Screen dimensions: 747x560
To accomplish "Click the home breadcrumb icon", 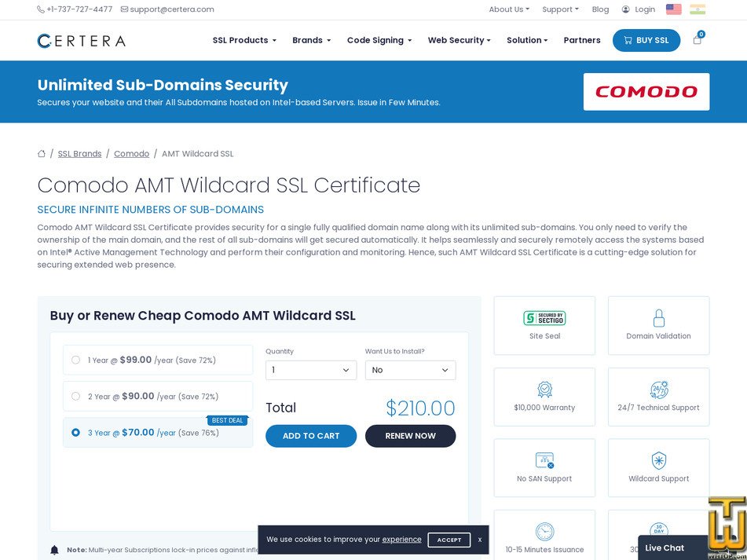I will click(x=42, y=153).
